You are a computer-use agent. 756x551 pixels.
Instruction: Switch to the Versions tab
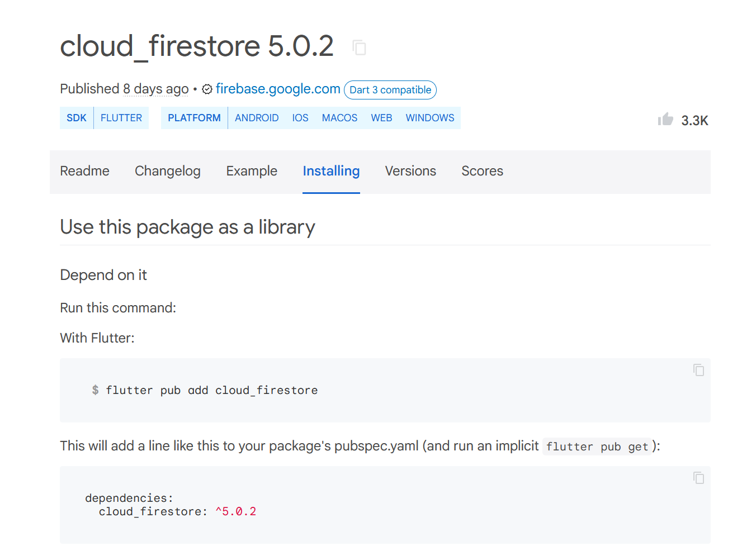tap(410, 171)
